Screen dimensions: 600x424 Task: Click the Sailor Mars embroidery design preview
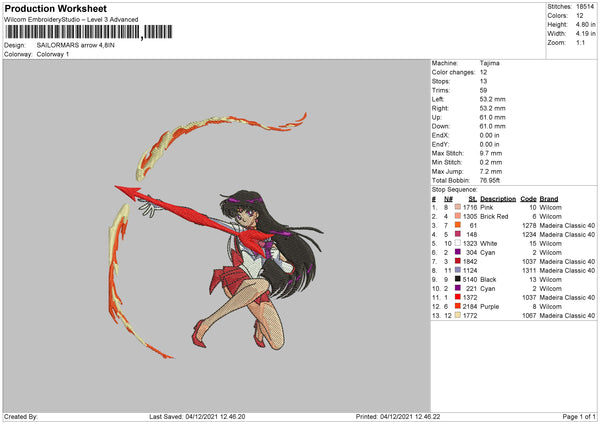(x=216, y=235)
